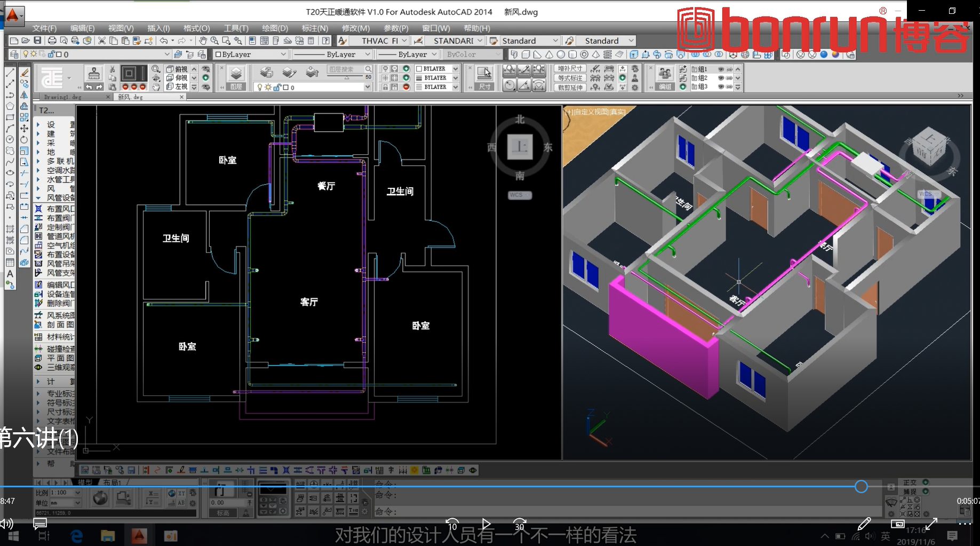
Task: Click the 增补尺寸 button
Action: point(570,69)
